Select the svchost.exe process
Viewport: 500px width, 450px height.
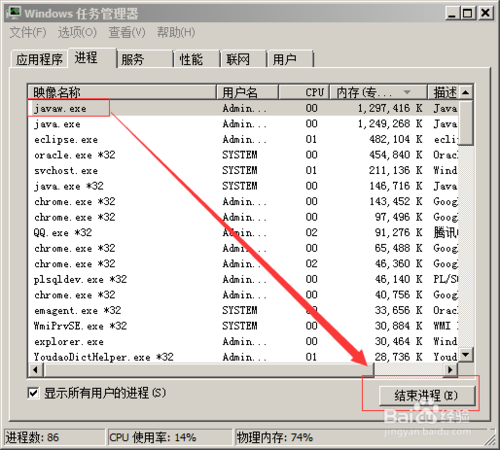(x=243, y=171)
